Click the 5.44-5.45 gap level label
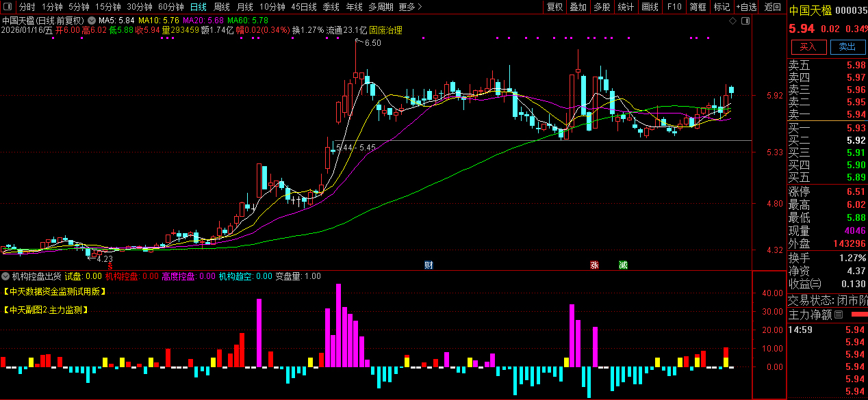The height and width of the screenshot is (400, 868). 356,147
